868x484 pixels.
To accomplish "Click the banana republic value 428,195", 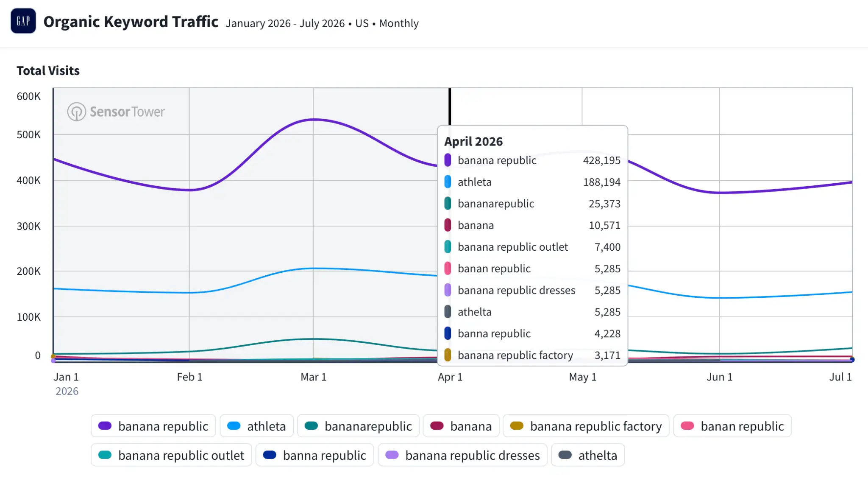I will tap(601, 160).
